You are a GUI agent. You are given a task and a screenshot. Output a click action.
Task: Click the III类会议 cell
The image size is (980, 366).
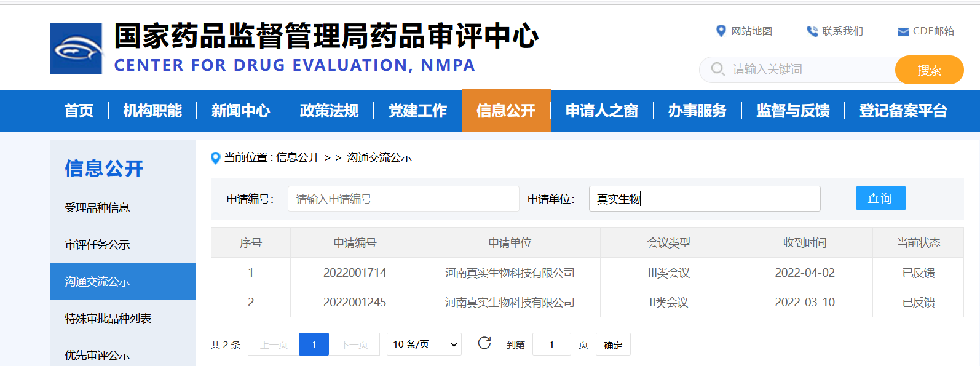click(668, 273)
